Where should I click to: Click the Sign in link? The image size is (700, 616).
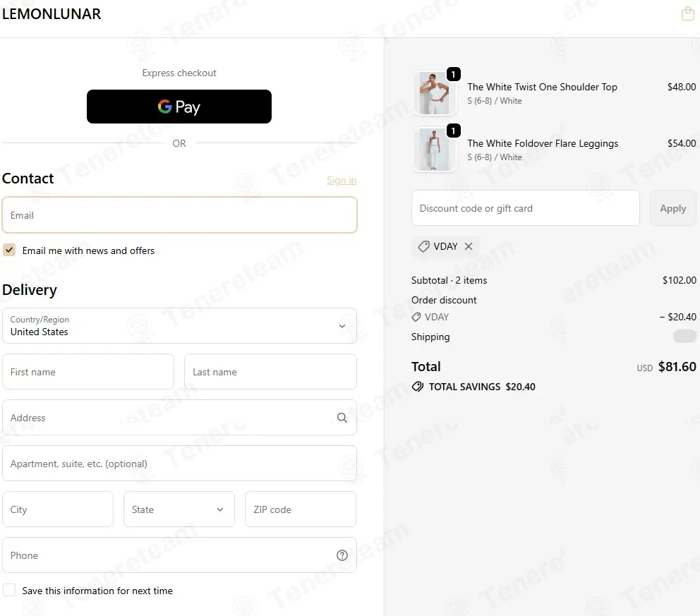pos(342,181)
